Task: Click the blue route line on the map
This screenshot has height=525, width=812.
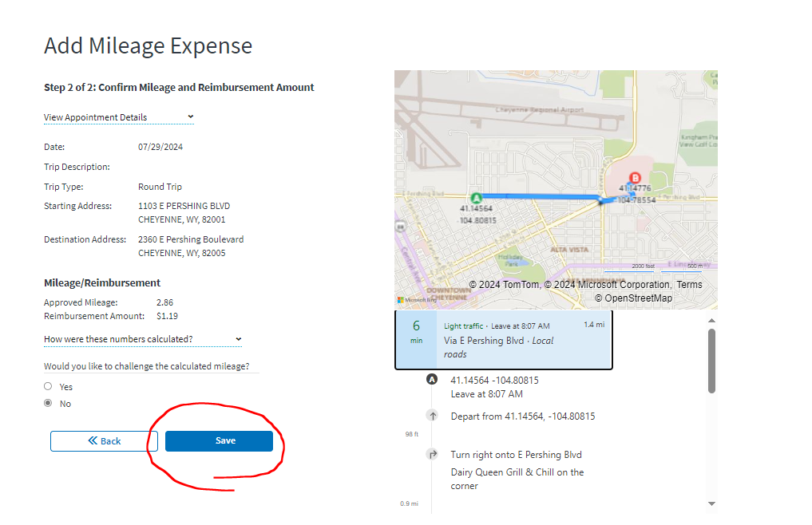Action: (543, 195)
